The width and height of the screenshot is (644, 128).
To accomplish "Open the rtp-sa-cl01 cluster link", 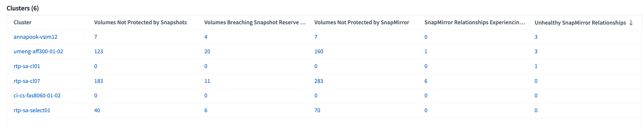I will click(x=27, y=66).
